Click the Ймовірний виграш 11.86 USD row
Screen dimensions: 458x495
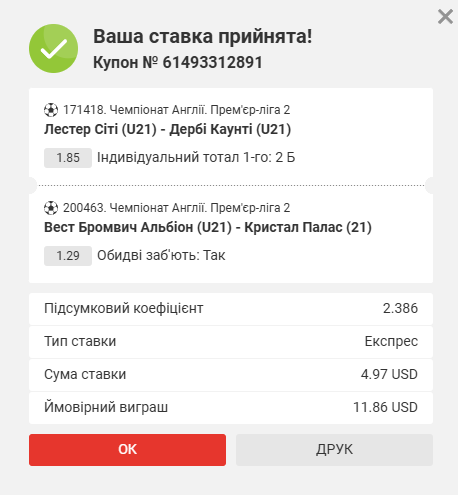click(231, 408)
